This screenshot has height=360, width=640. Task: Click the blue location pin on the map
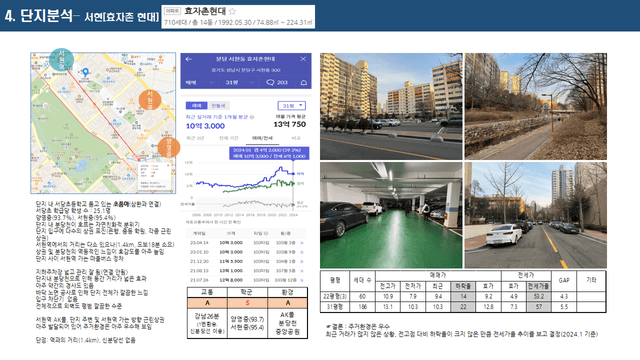(x=85, y=72)
